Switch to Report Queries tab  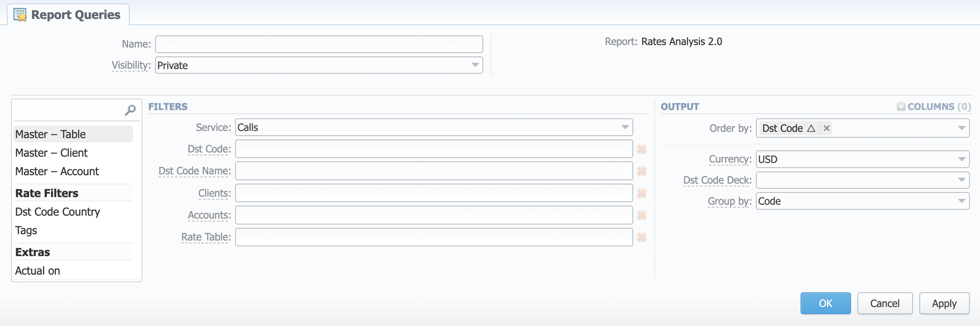(x=68, y=15)
